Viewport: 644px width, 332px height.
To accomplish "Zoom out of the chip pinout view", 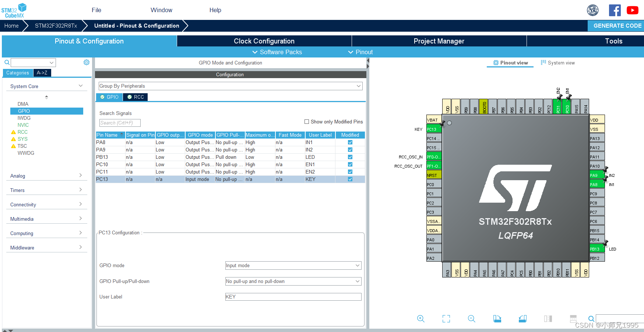I will 472,319.
